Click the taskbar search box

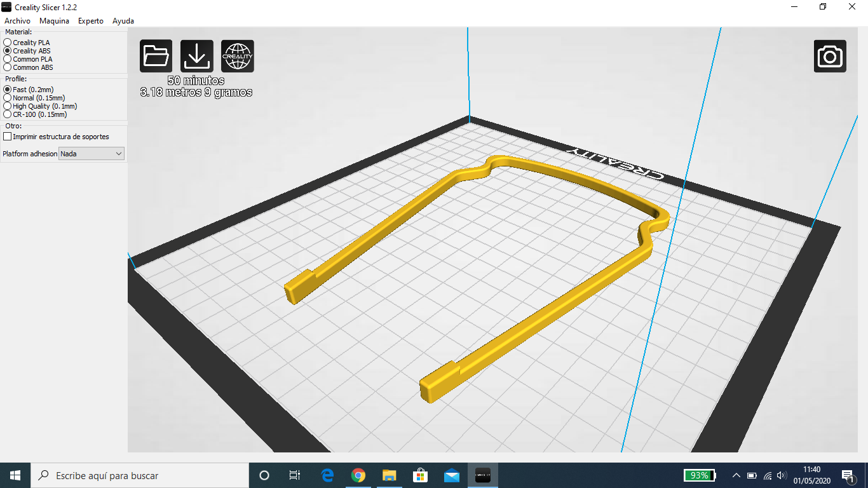[x=140, y=475]
